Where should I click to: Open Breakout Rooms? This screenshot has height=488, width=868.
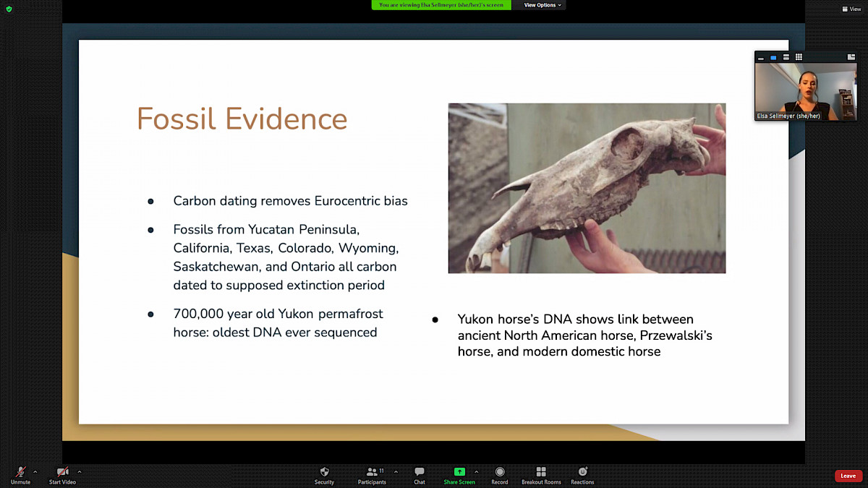[541, 475]
